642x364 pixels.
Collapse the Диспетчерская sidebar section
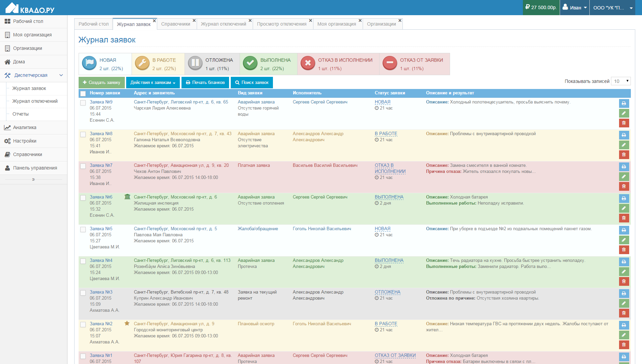pos(33,75)
